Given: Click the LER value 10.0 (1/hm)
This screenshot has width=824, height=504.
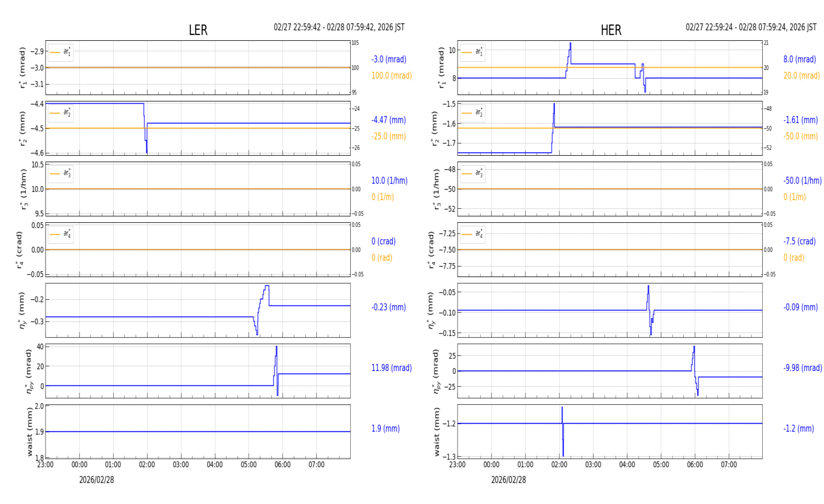Looking at the screenshot, I should pos(389,181).
